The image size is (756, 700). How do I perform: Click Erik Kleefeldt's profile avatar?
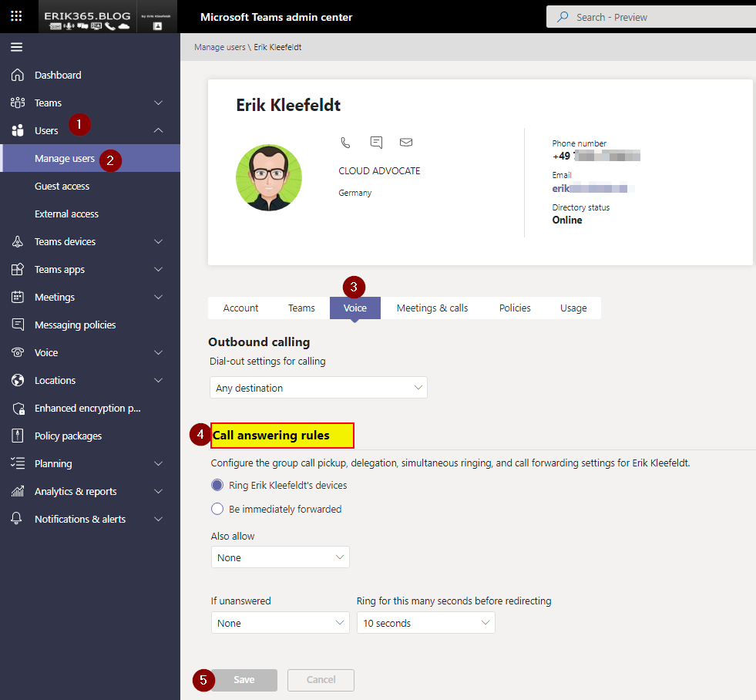click(267, 178)
